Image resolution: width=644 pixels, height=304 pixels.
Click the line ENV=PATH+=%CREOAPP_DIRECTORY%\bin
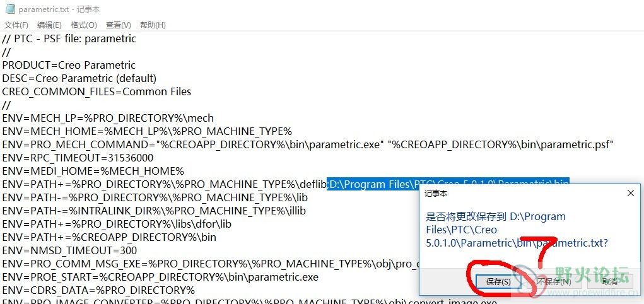tap(109, 237)
